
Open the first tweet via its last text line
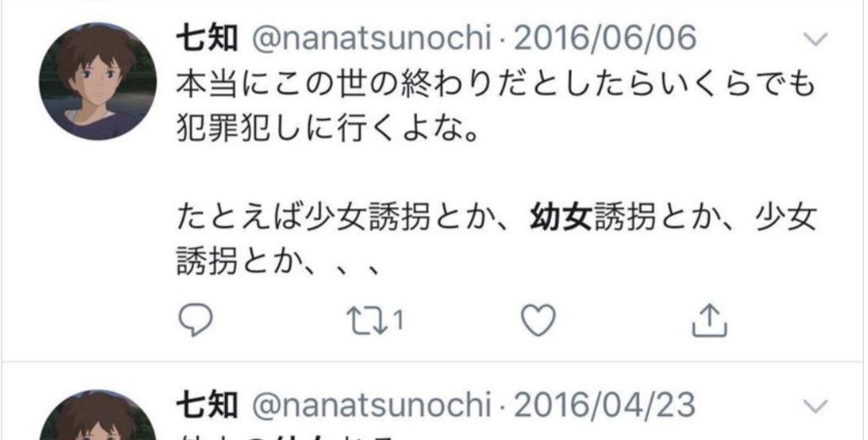click(x=278, y=262)
